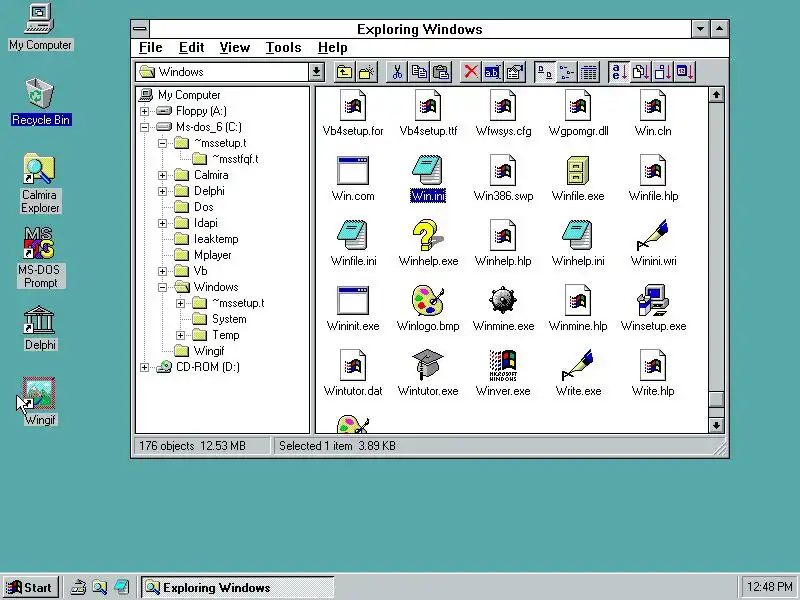Select the Winfile.ini notepad icon
Viewport: 800px width, 600px height.
tap(353, 235)
